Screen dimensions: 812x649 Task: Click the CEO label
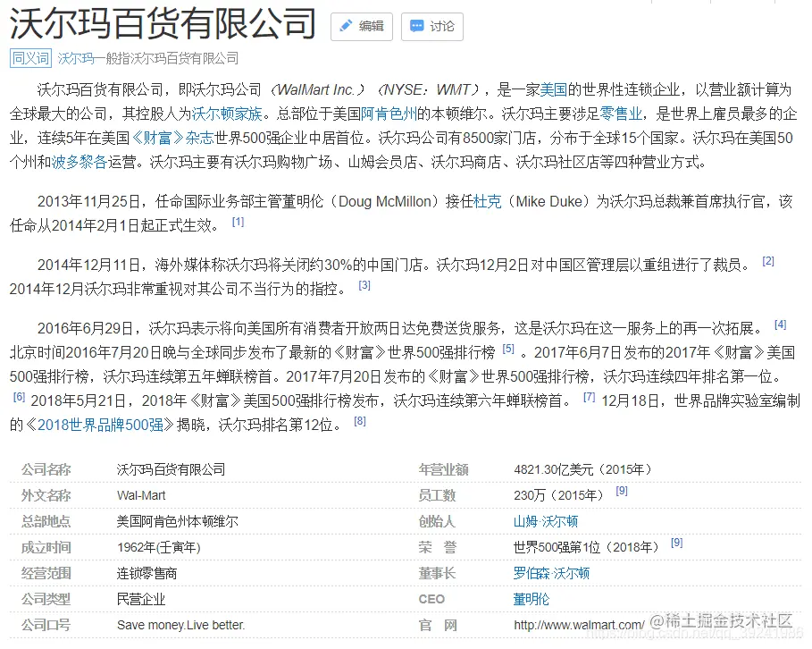click(x=431, y=599)
